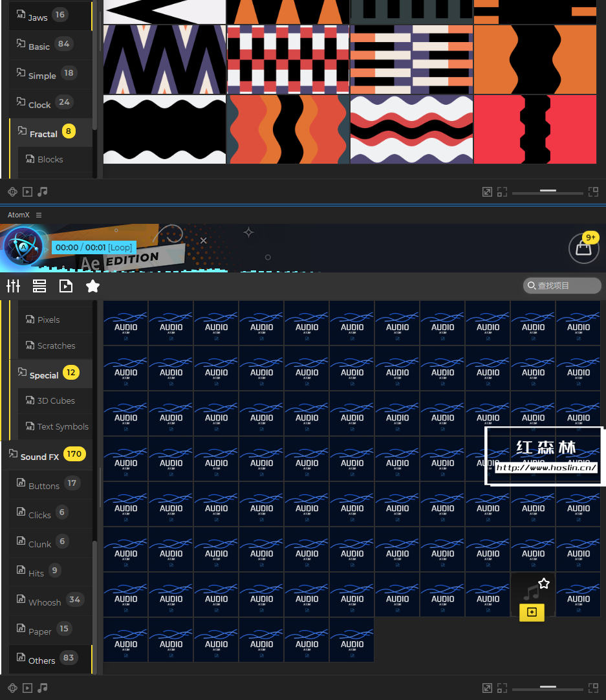Select the Simple category

click(x=50, y=74)
